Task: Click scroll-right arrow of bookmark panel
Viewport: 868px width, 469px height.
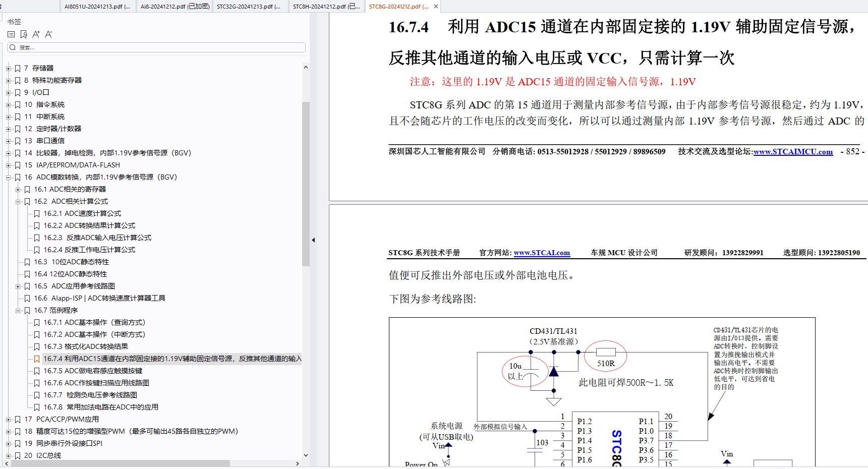Action: (x=298, y=463)
